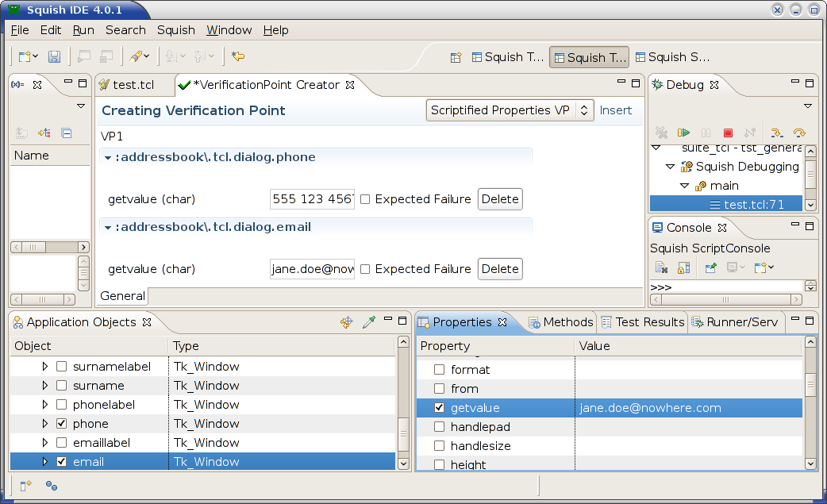Switch to the Test Results tab

pos(642,322)
